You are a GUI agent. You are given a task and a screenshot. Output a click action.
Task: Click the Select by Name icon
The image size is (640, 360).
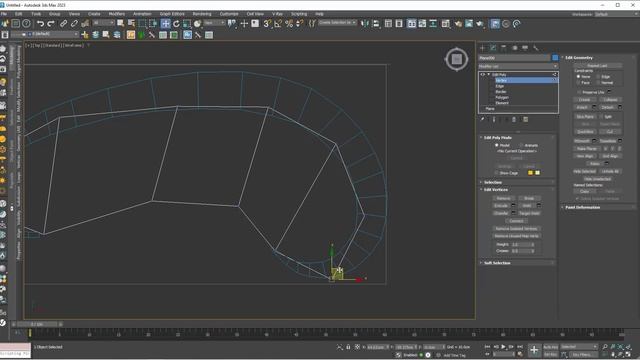(131, 24)
